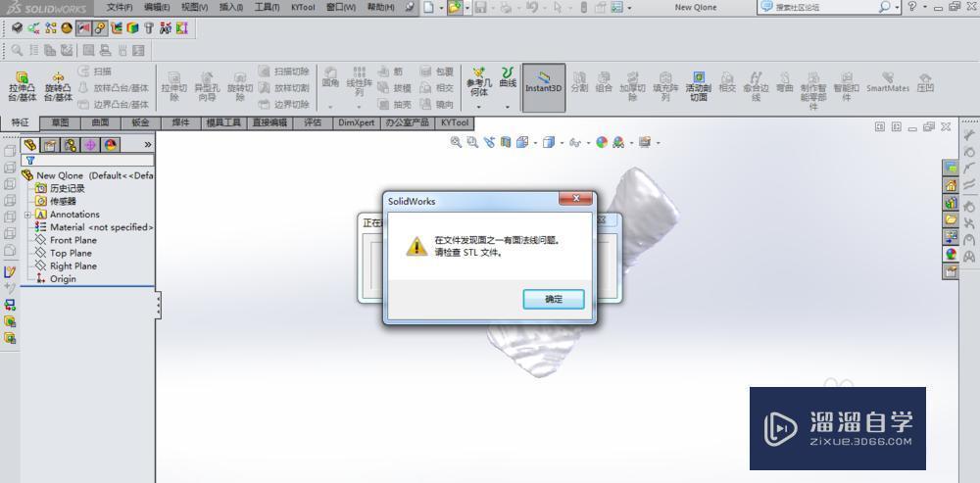Screen dimensions: 980x483
Task: Click the 分割 split tool
Action: pyautogui.click(x=579, y=82)
